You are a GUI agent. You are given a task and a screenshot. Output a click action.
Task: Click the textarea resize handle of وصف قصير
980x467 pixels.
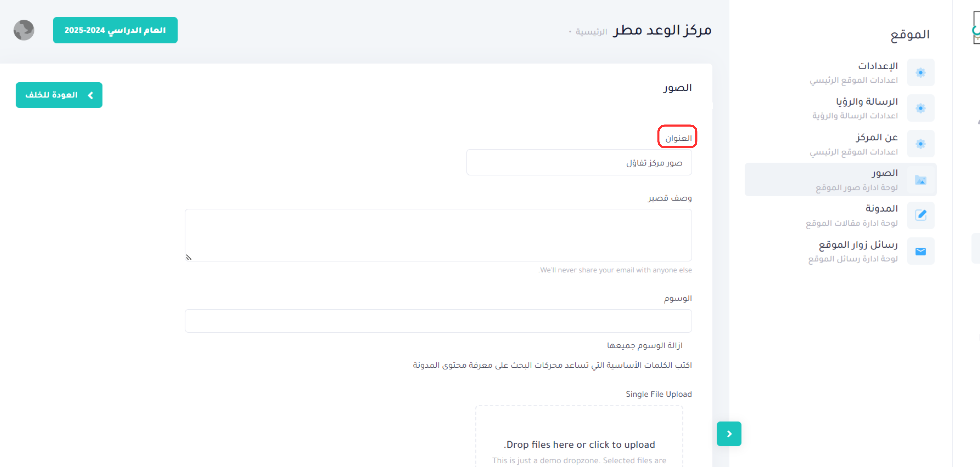pos(189,257)
